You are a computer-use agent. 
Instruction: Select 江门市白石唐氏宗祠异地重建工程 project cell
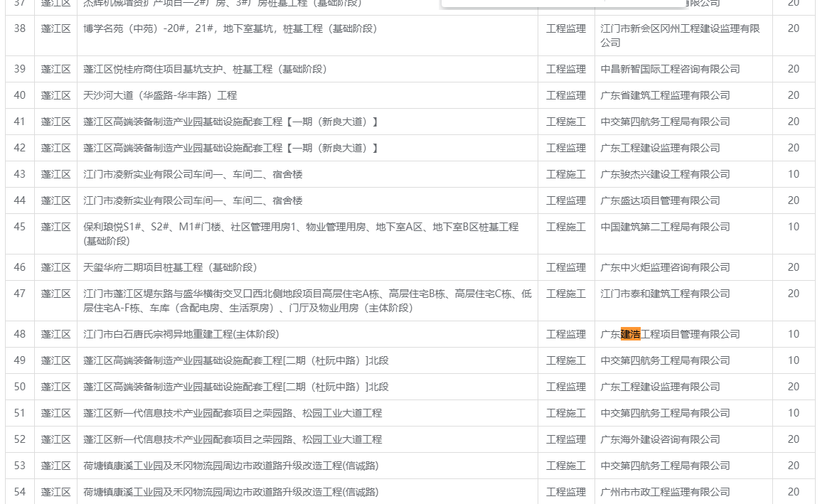coord(181,334)
